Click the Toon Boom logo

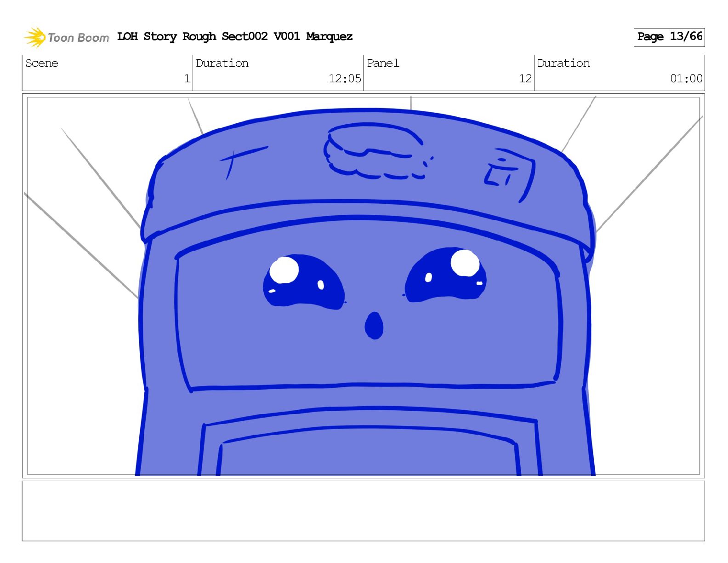[66, 37]
